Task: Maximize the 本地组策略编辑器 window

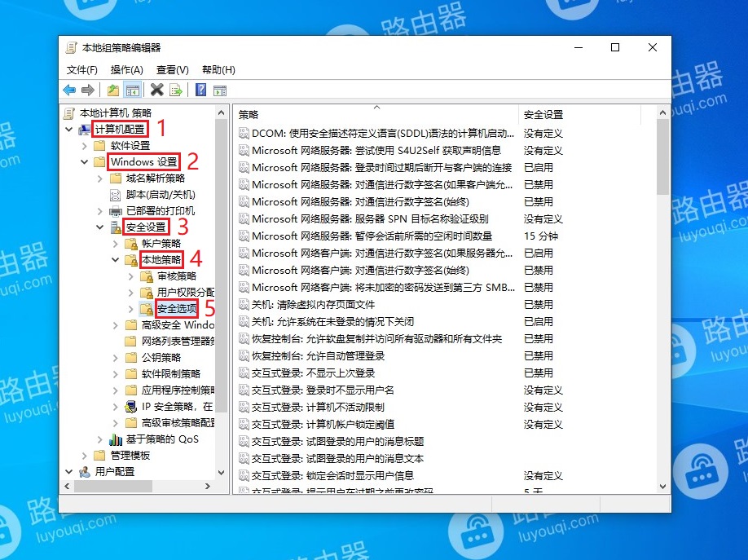Action: (615, 47)
